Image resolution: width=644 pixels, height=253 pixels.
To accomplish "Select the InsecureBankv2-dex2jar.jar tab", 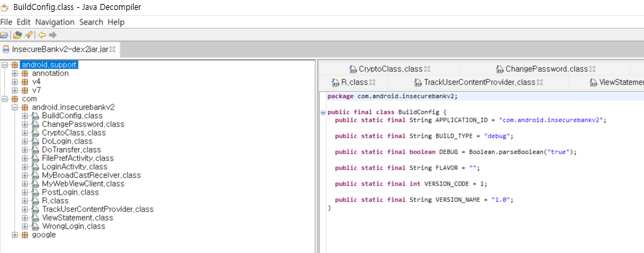I will (60, 49).
